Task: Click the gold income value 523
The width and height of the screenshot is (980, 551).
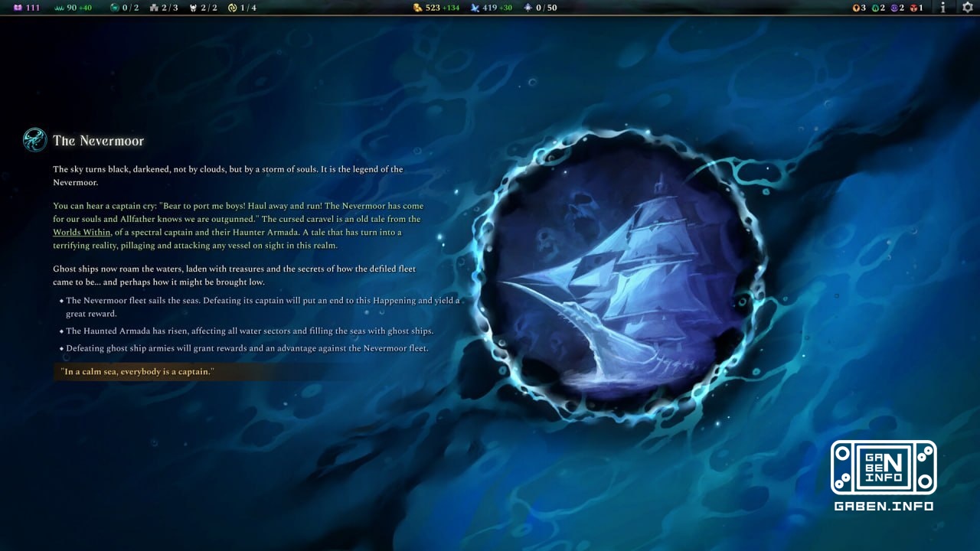Action: coord(433,8)
